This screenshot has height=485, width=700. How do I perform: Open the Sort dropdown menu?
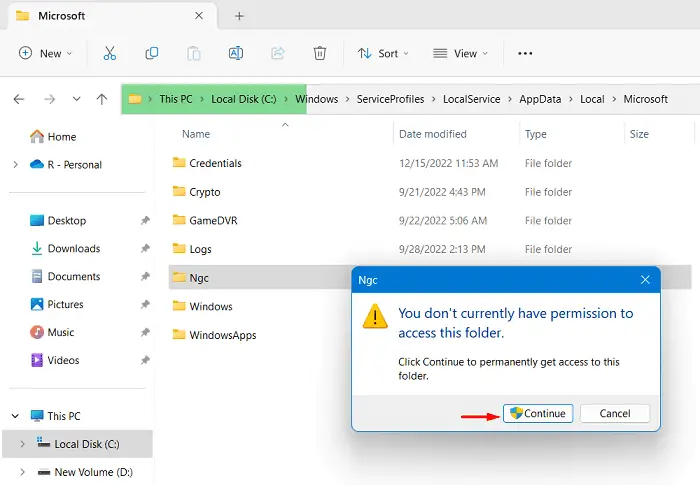coord(383,53)
